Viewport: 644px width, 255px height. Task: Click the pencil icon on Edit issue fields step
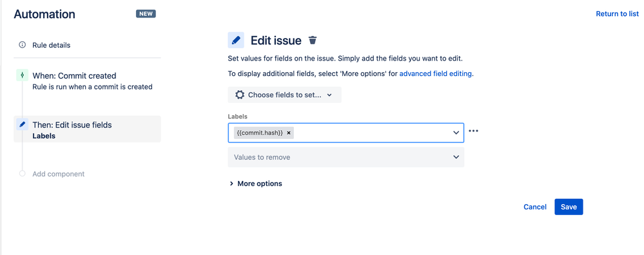[x=22, y=124]
